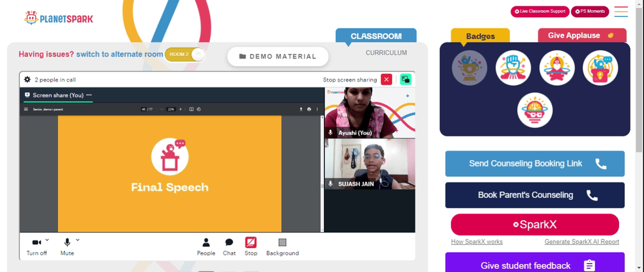Toggle the ROOM 2 switch

(185, 55)
